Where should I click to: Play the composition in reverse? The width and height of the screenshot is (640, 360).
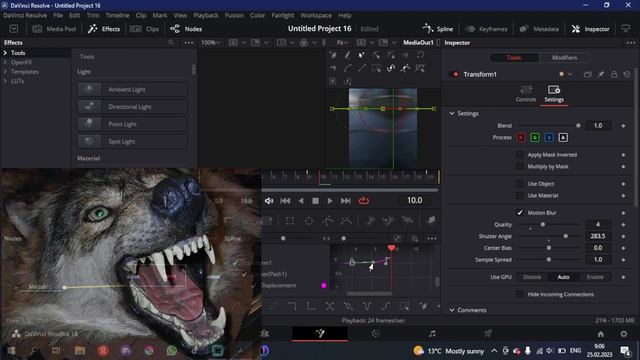(301, 201)
